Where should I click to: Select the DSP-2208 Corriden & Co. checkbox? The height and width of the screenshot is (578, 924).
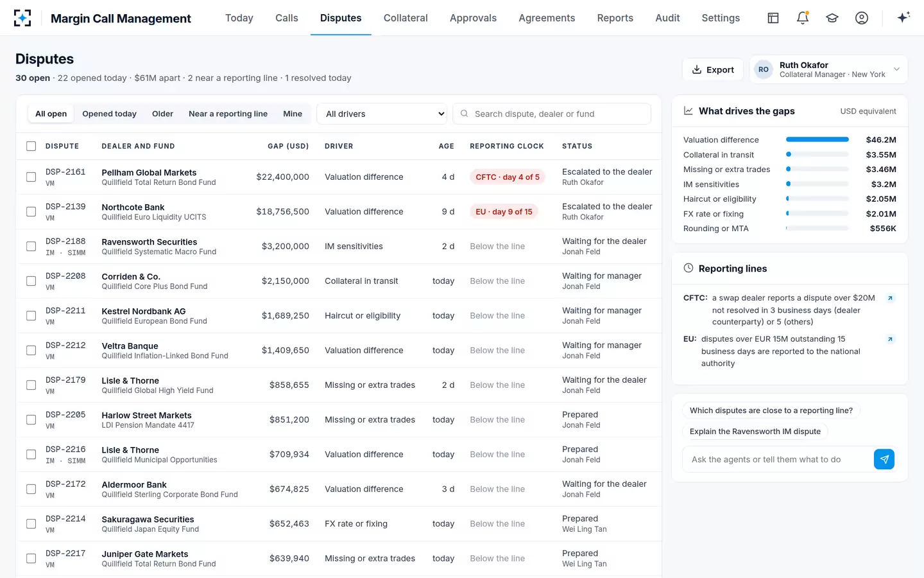(x=31, y=281)
